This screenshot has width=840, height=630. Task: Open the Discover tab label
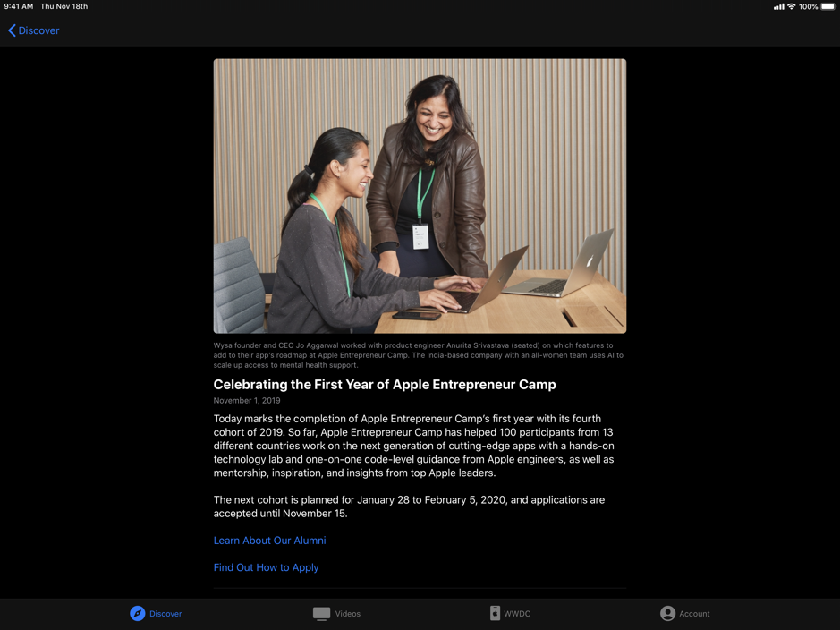tap(165, 614)
